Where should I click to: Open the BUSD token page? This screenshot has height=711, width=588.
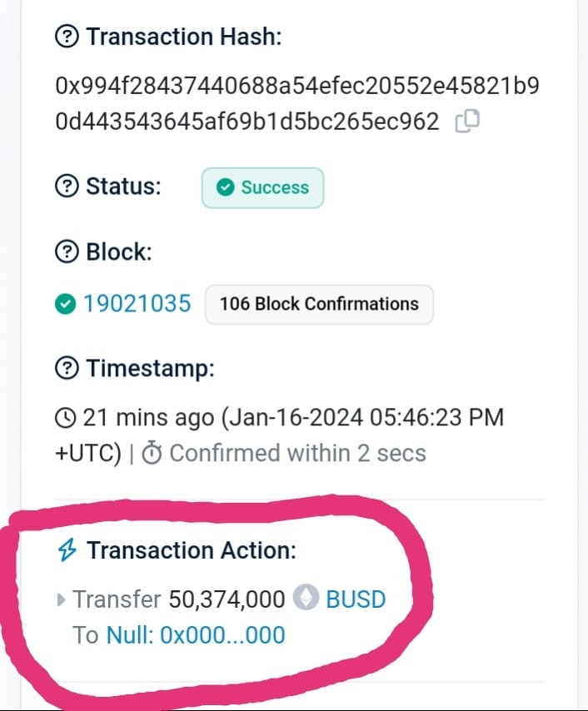click(356, 599)
